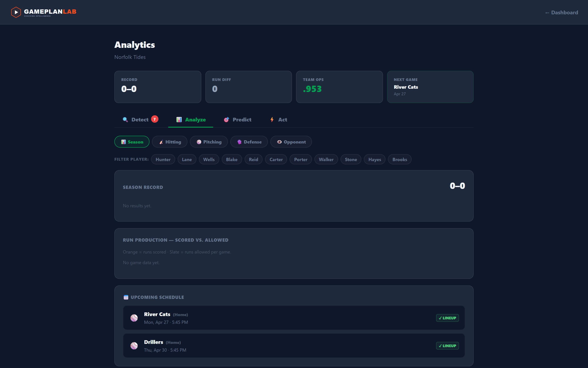Click the Drillers LINEUP badge
The width and height of the screenshot is (588, 368).
pyautogui.click(x=447, y=346)
